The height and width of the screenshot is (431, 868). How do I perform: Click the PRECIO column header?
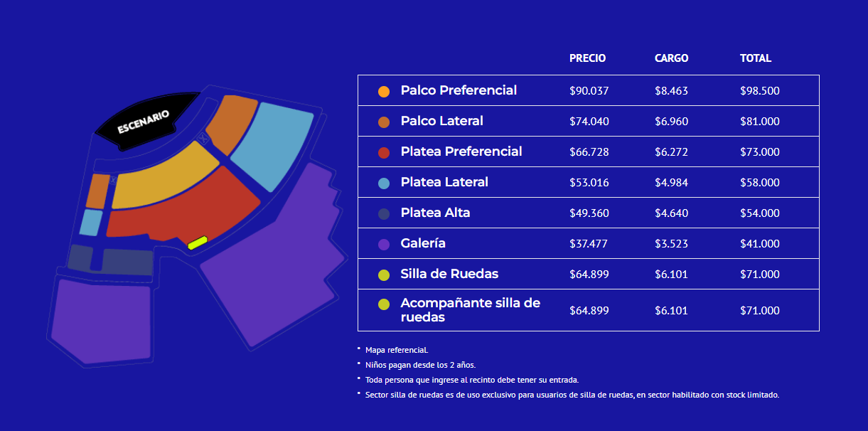587,58
